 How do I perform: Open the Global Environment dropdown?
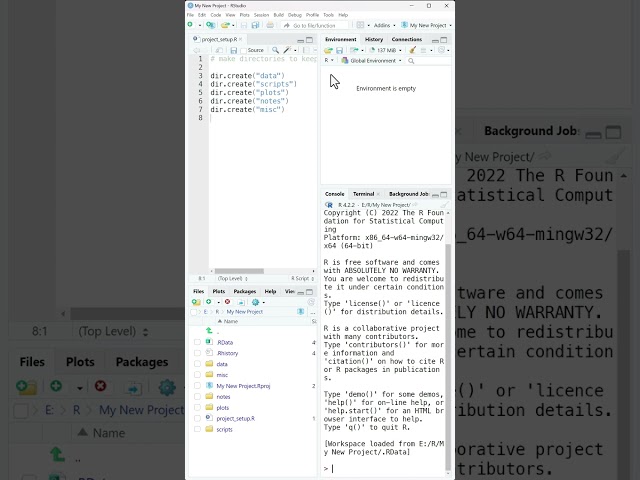tap(371, 61)
